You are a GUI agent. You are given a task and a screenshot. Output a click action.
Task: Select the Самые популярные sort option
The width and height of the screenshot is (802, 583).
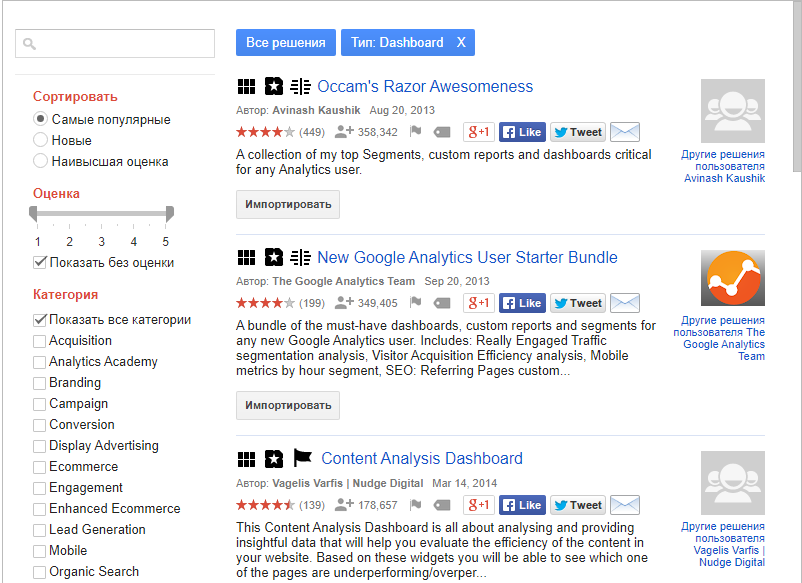[x=40, y=119]
